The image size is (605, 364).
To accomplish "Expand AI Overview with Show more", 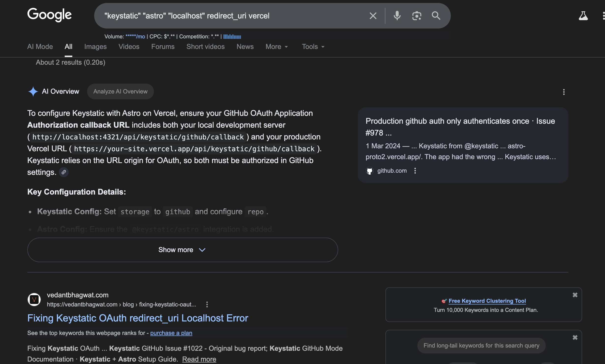I will point(182,250).
